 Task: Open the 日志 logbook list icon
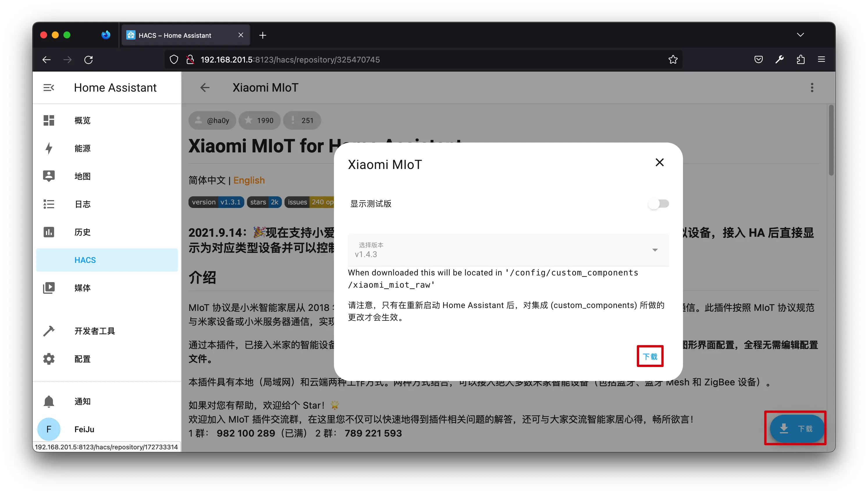49,204
